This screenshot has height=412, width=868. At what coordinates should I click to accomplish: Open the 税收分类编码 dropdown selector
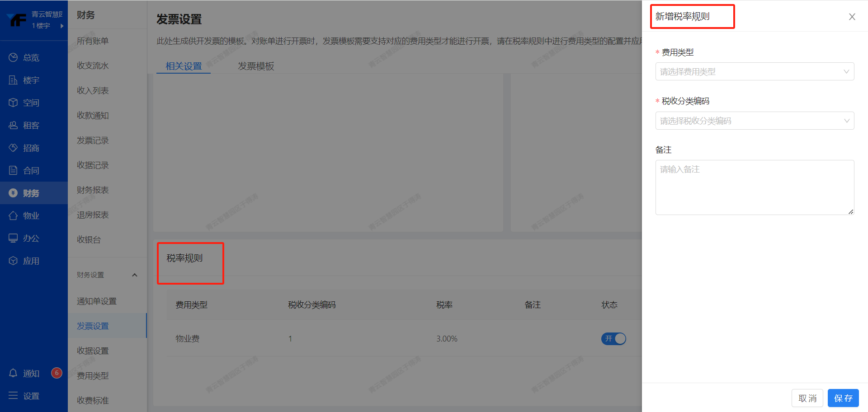point(754,121)
